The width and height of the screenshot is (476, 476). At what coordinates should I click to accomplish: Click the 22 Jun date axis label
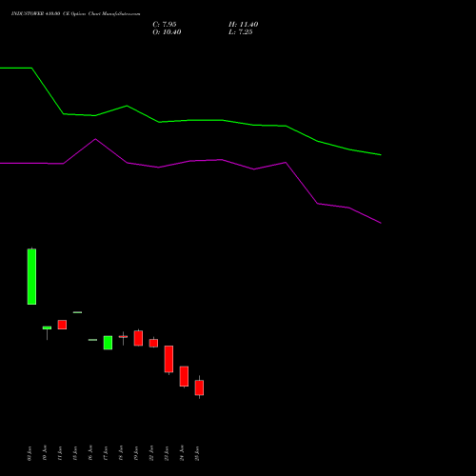point(151,453)
